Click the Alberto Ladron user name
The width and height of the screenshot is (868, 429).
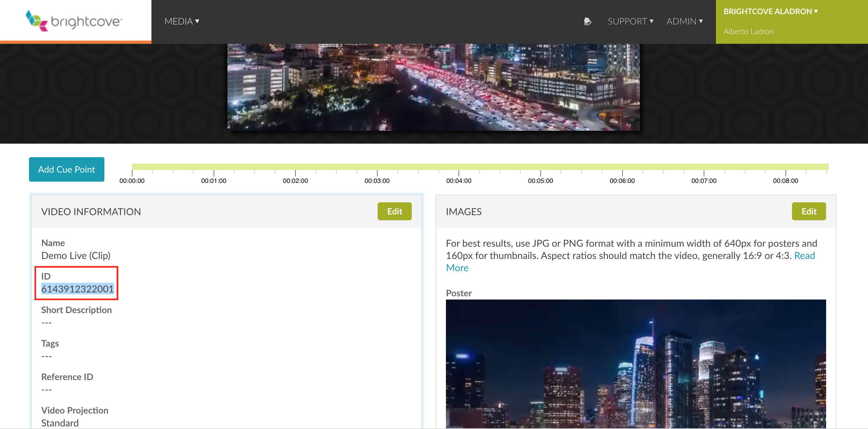click(748, 32)
